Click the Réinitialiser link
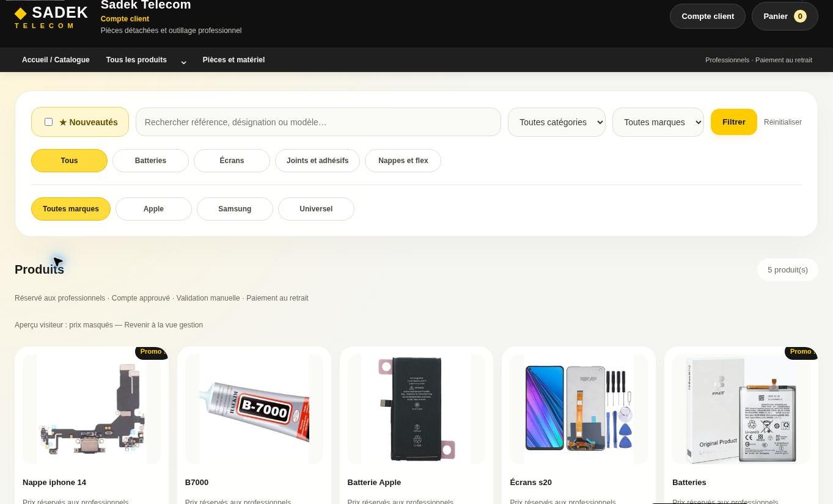Screen dimensions: 833x504 pos(782,122)
